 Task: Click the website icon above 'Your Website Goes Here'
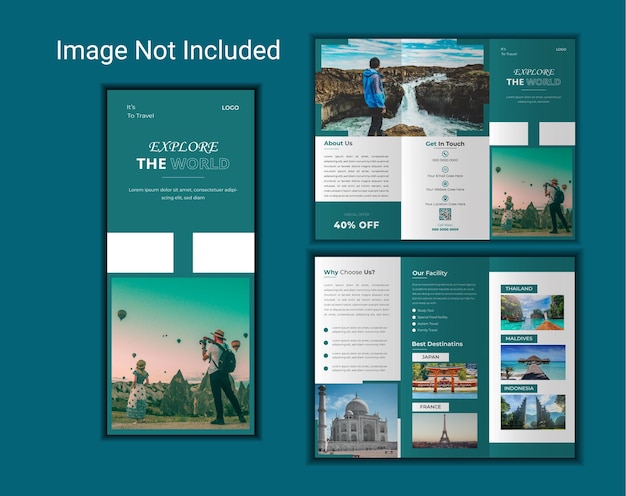point(445,184)
